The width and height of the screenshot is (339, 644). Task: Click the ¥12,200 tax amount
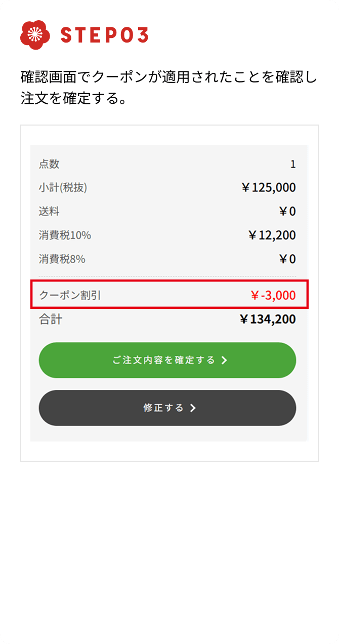(271, 235)
